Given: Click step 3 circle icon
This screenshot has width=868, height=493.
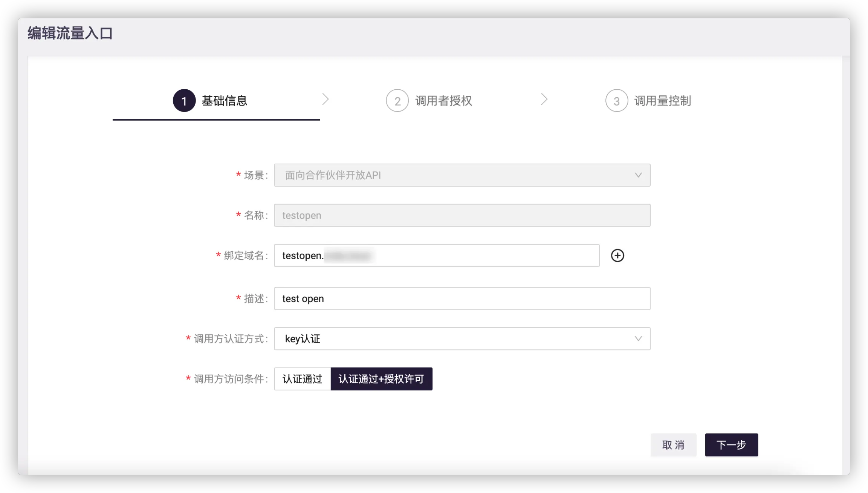Looking at the screenshot, I should 616,101.
